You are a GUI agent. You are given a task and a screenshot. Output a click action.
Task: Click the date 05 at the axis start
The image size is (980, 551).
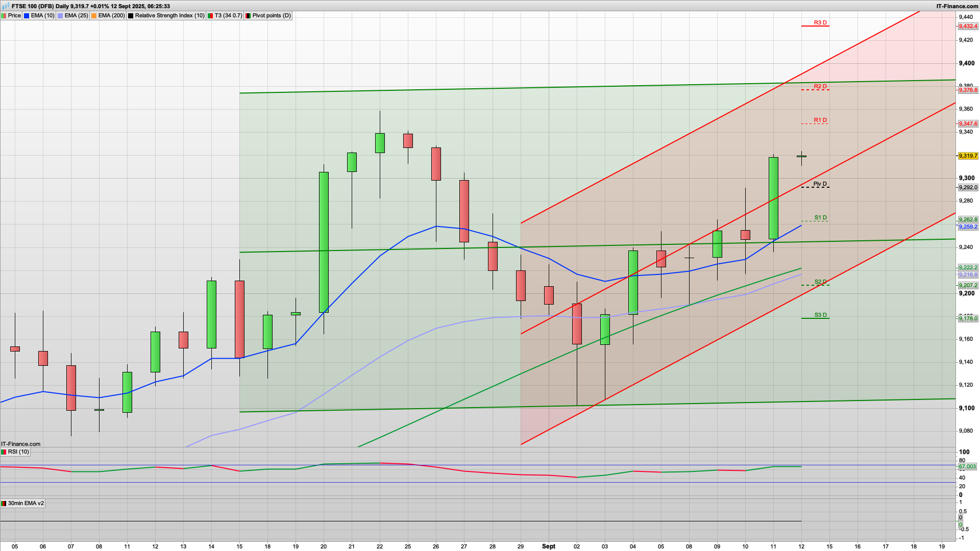[x=15, y=546]
